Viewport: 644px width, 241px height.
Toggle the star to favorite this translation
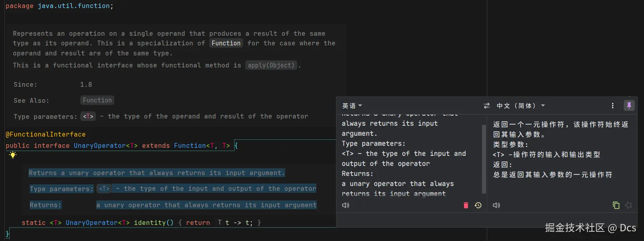click(628, 205)
